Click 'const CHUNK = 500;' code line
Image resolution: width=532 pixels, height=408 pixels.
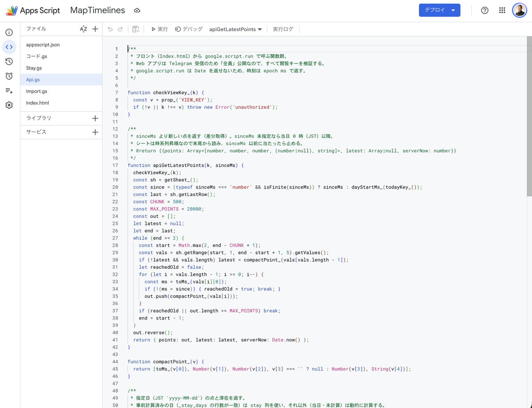pos(158,202)
